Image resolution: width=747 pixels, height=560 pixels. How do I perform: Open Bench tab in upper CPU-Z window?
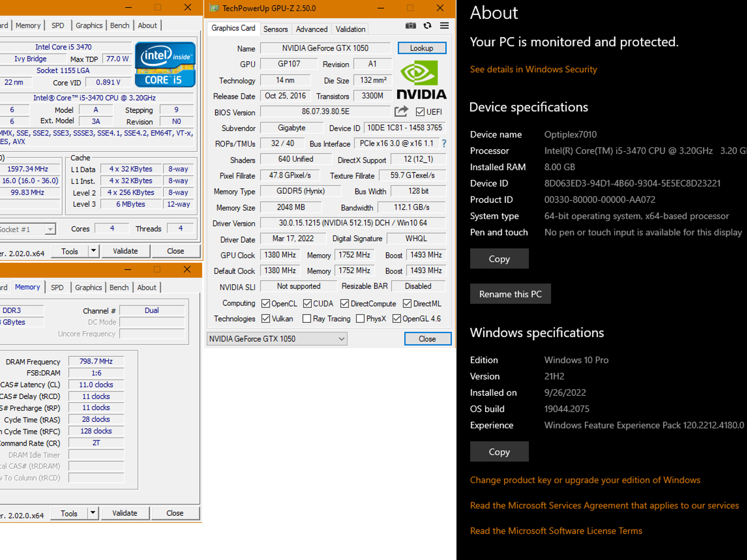pos(120,26)
